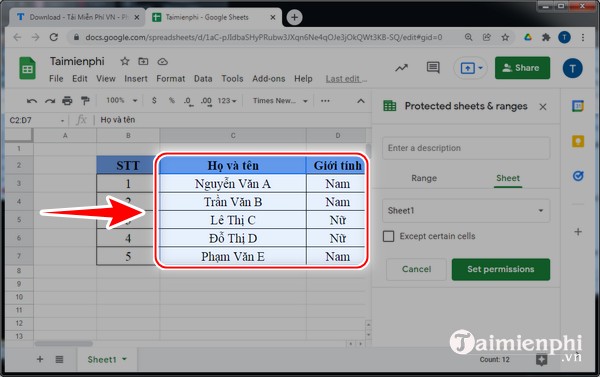The width and height of the screenshot is (600, 377).
Task: Toggle the Except certain cells checkbox
Action: pyautogui.click(x=388, y=236)
